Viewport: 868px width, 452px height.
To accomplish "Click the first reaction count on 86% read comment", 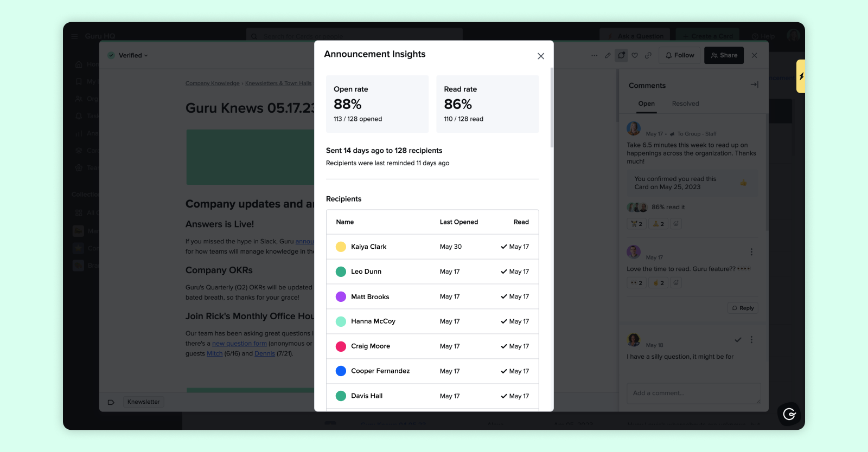I will [636, 224].
